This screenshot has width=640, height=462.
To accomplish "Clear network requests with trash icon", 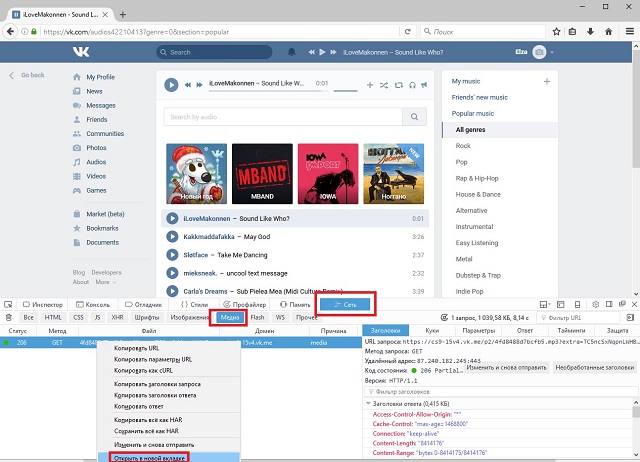I will click(9, 317).
